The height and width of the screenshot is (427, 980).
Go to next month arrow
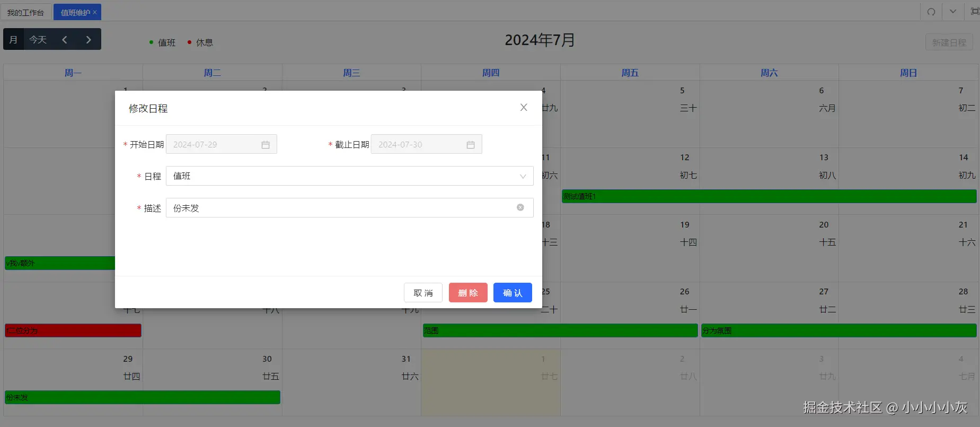point(89,39)
